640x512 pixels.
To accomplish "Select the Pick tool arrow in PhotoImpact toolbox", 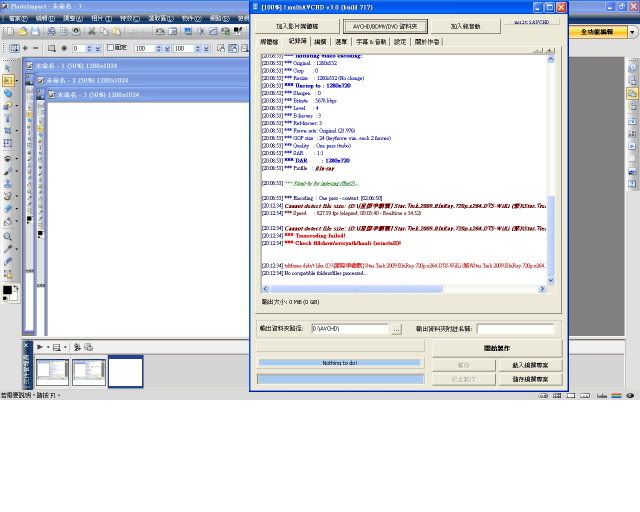I will (8, 68).
